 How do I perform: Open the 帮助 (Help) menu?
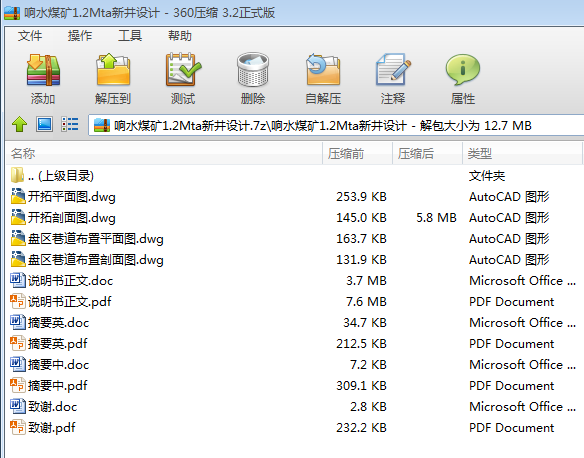180,36
